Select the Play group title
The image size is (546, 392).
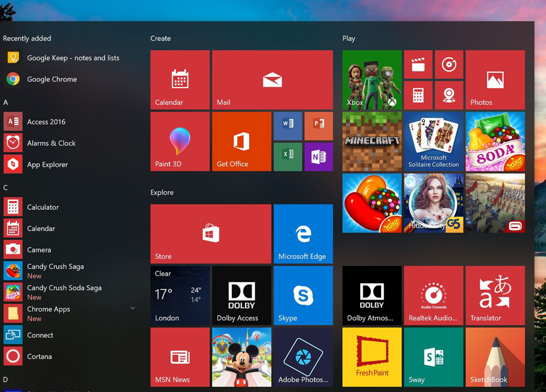[349, 38]
